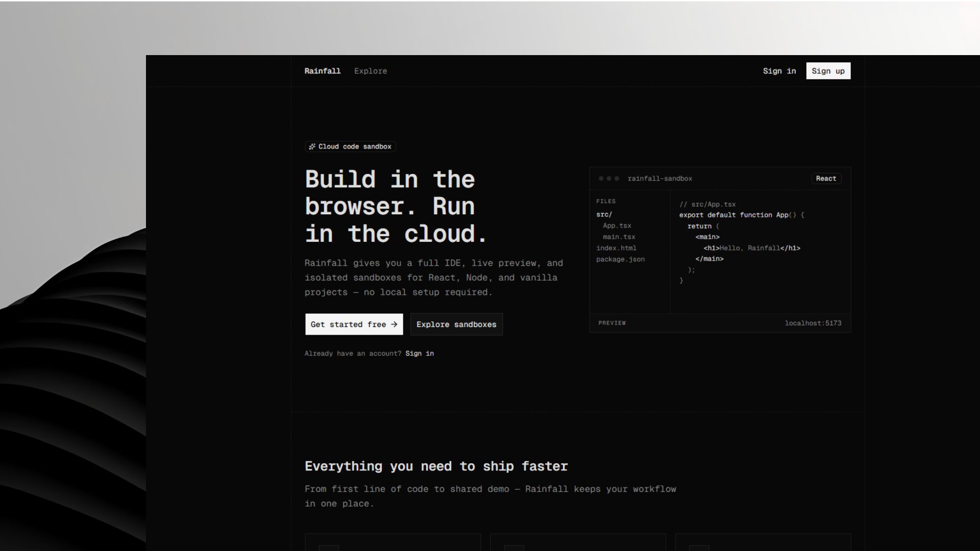Click Get started free button

[354, 324]
